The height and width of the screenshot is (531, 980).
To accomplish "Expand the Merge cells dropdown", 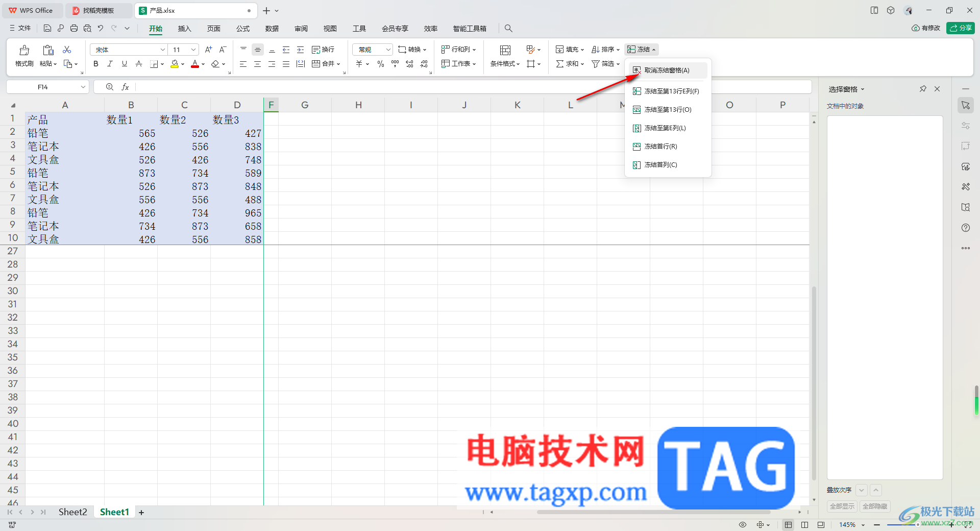I will pyautogui.click(x=338, y=64).
